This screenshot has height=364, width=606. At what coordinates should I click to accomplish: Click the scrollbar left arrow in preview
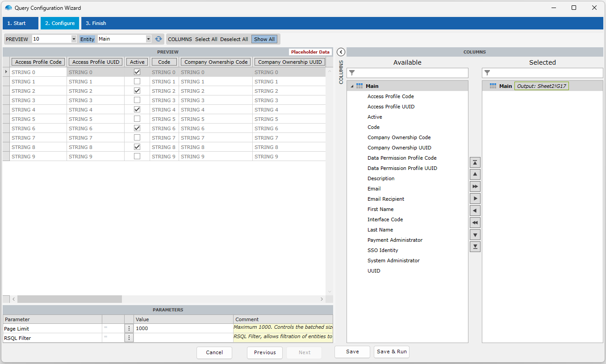[x=14, y=299]
